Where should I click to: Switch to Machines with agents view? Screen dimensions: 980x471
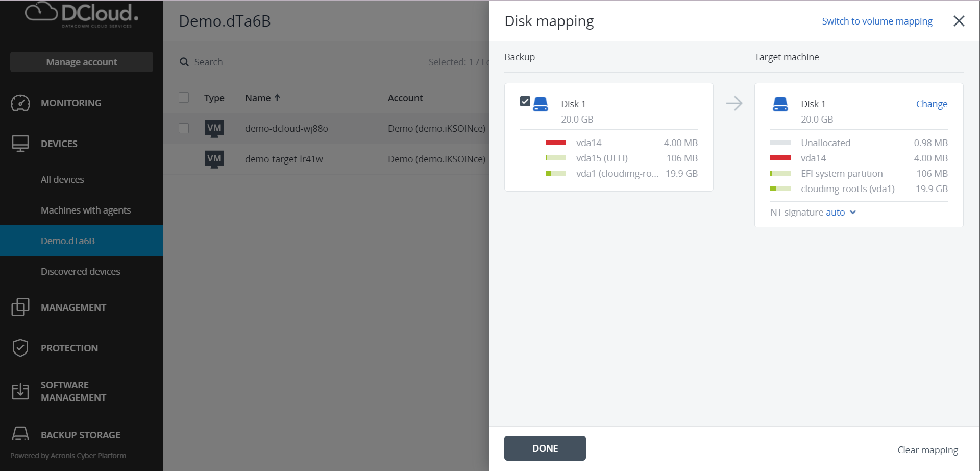click(86, 210)
